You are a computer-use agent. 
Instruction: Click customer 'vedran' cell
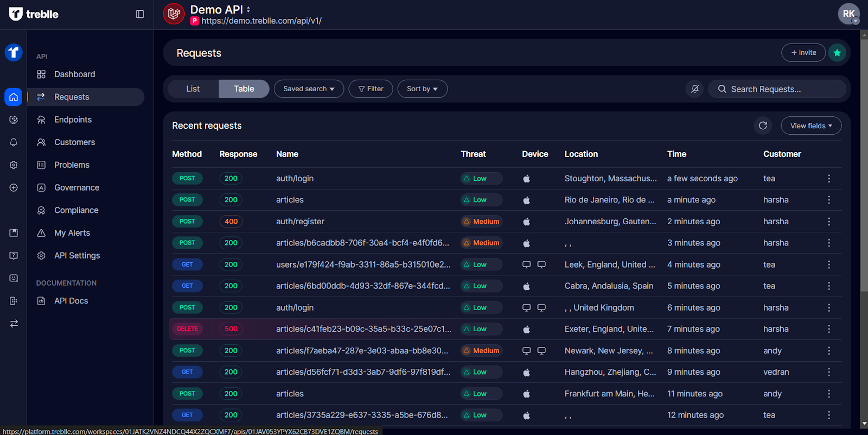point(776,372)
